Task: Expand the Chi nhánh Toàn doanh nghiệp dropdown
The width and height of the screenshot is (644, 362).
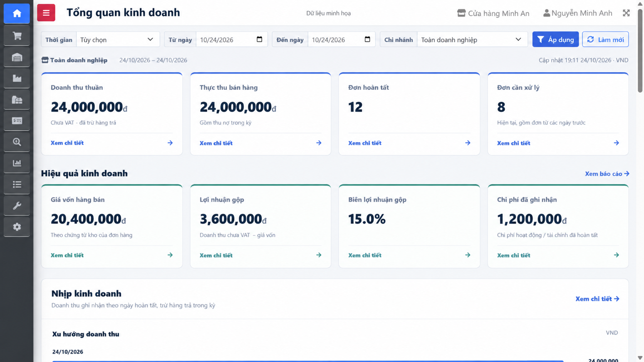Action: [x=472, y=40]
